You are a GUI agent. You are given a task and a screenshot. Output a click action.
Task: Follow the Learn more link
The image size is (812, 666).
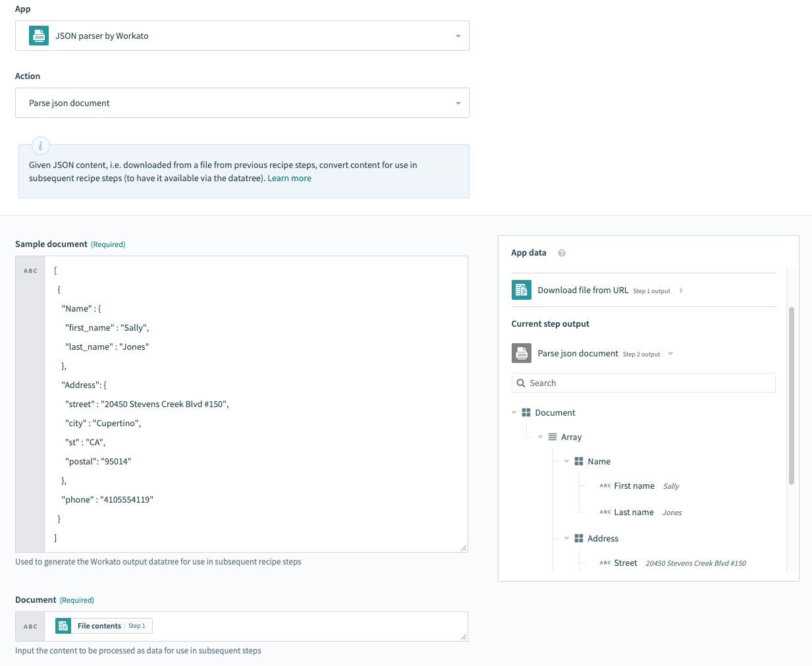point(289,178)
